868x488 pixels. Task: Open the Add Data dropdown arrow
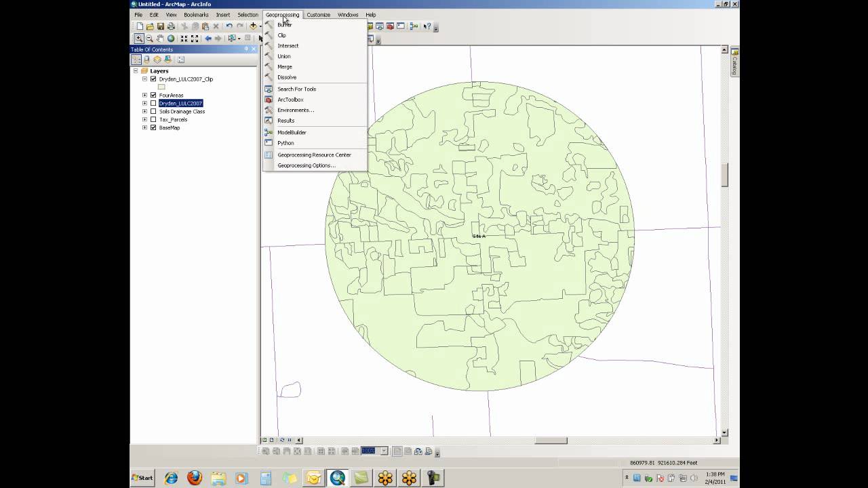(260, 26)
